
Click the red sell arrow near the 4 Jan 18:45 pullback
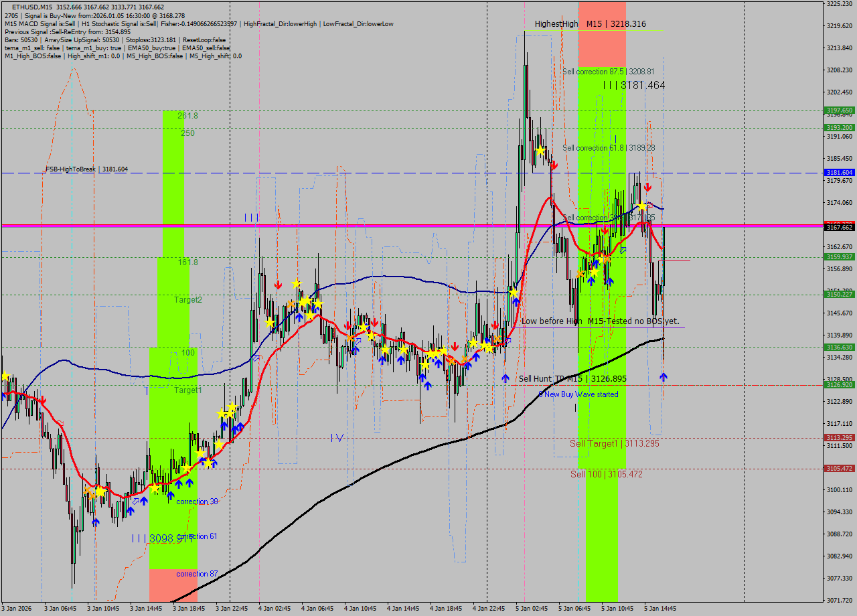(x=455, y=345)
